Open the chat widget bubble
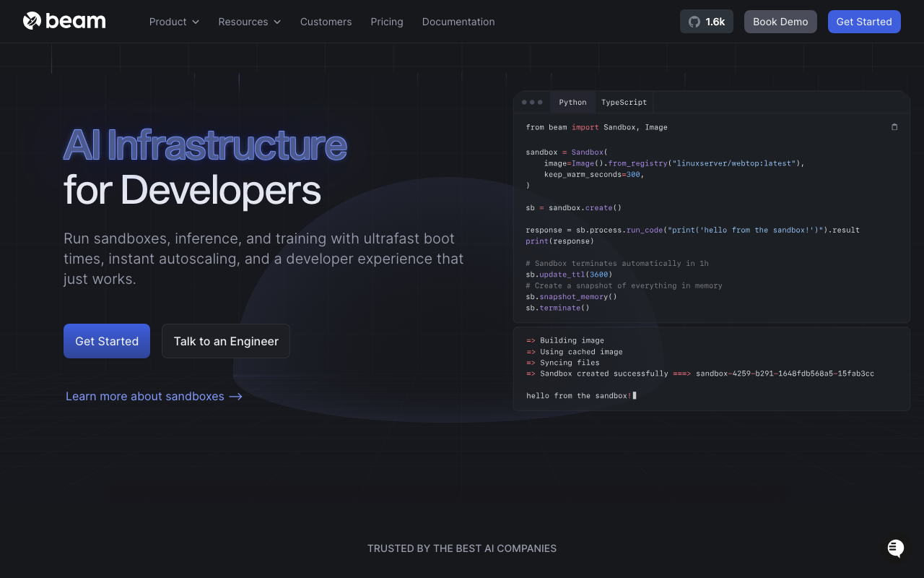The image size is (924, 578). point(896,548)
